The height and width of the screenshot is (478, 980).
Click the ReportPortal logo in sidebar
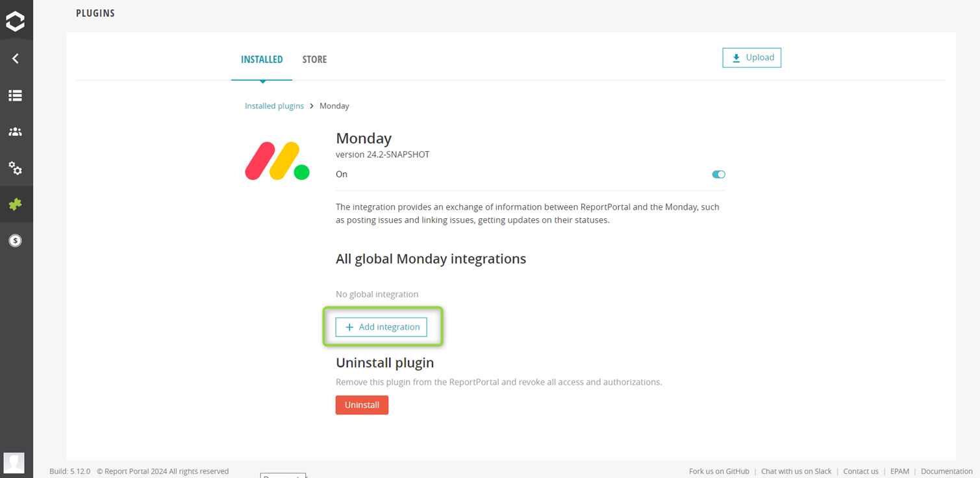[16, 19]
